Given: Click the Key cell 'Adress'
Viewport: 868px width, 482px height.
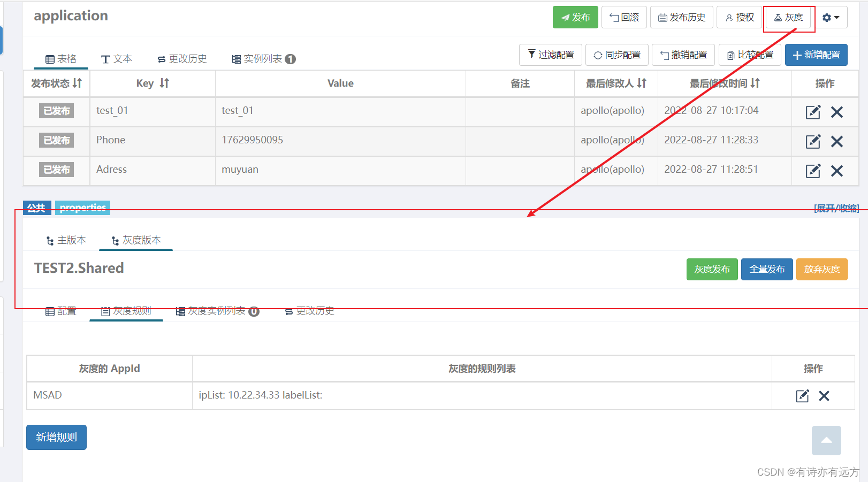Looking at the screenshot, I should 111,170.
